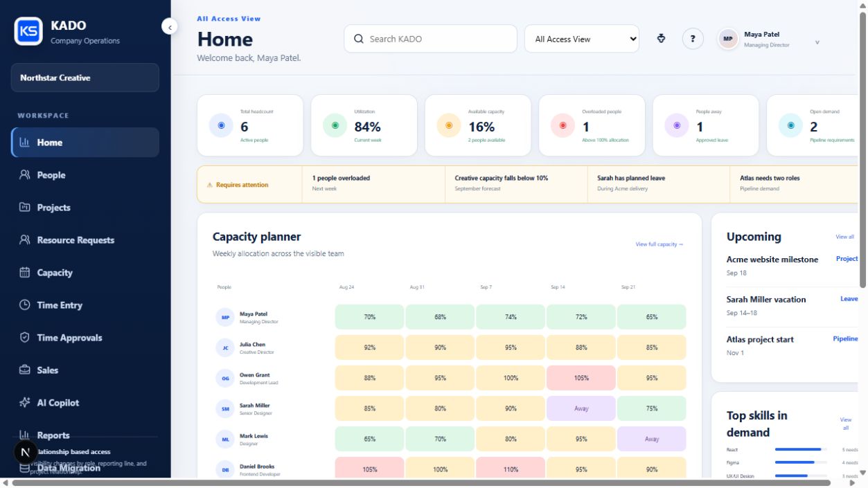The image size is (868, 488).
Task: Expand the Maya Patel user menu chevron
Action: tap(817, 42)
